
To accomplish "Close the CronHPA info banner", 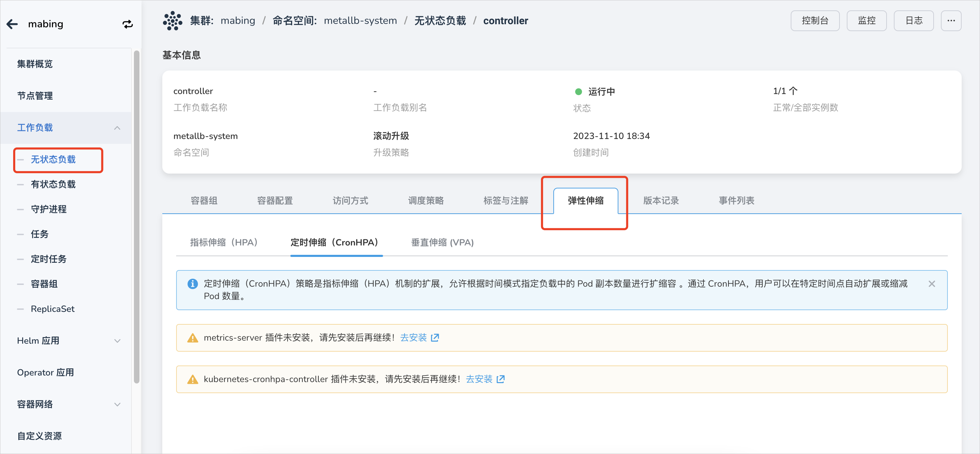I will 931,284.
